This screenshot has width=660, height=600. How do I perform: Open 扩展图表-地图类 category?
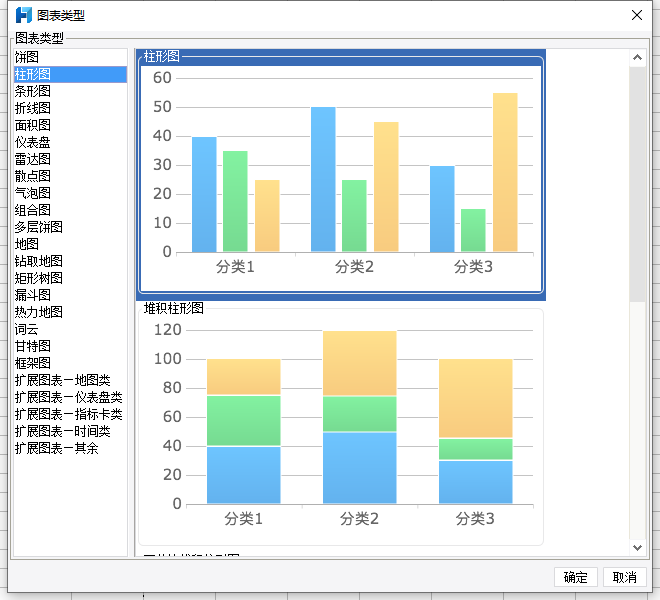click(70, 380)
